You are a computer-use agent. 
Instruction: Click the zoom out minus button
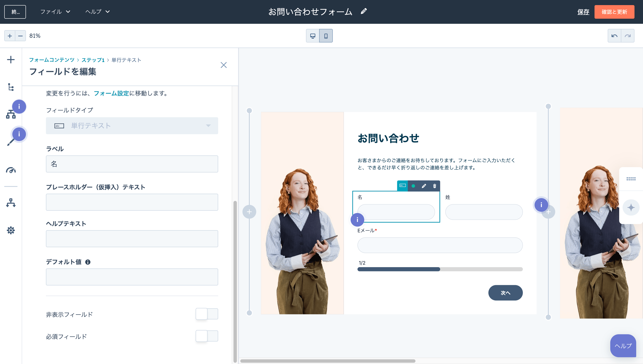click(20, 36)
